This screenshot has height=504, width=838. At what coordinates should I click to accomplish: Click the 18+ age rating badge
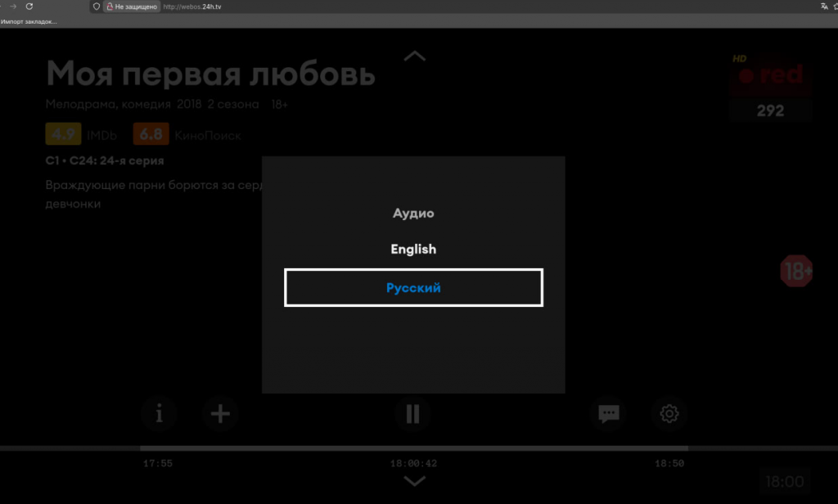tap(796, 271)
